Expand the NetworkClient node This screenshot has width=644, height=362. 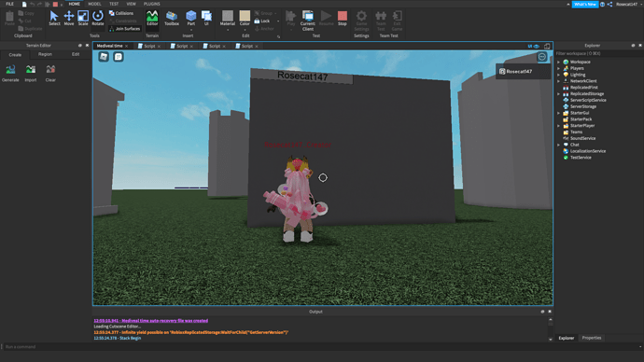coord(558,81)
